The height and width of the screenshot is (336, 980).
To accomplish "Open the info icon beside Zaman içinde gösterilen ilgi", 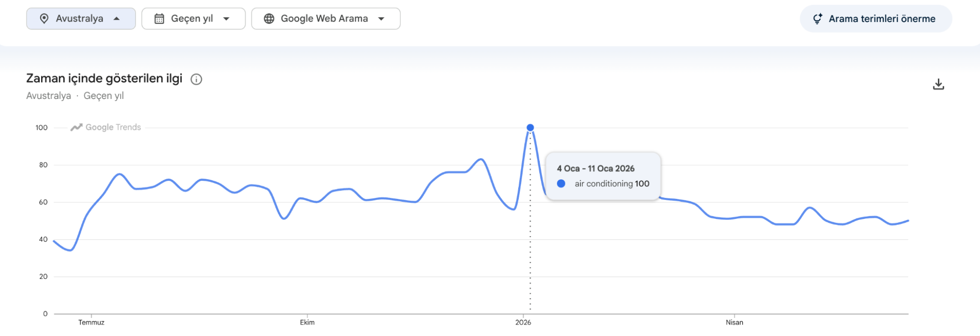I will pyautogui.click(x=196, y=79).
